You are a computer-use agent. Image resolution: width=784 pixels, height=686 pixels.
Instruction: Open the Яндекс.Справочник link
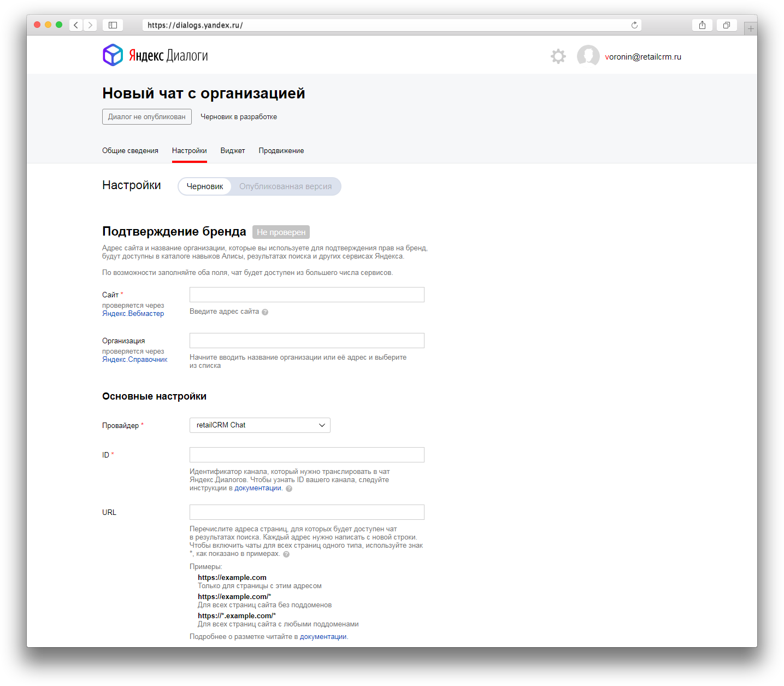coord(135,360)
